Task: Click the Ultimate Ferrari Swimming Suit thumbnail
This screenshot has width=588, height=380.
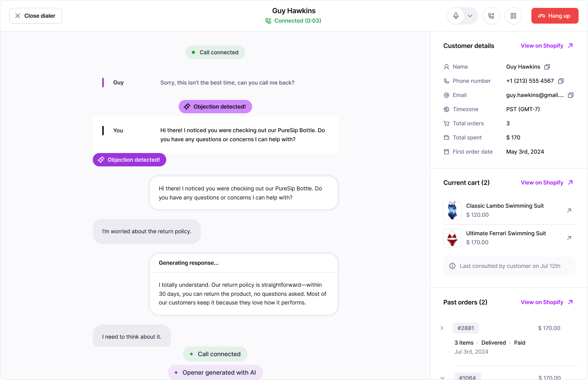Action: click(452, 238)
